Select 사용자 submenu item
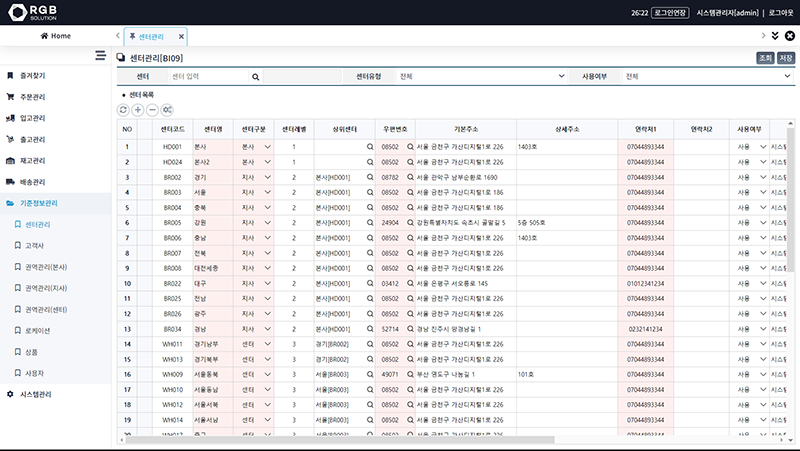Screen dimensions: 800x451 point(35,373)
